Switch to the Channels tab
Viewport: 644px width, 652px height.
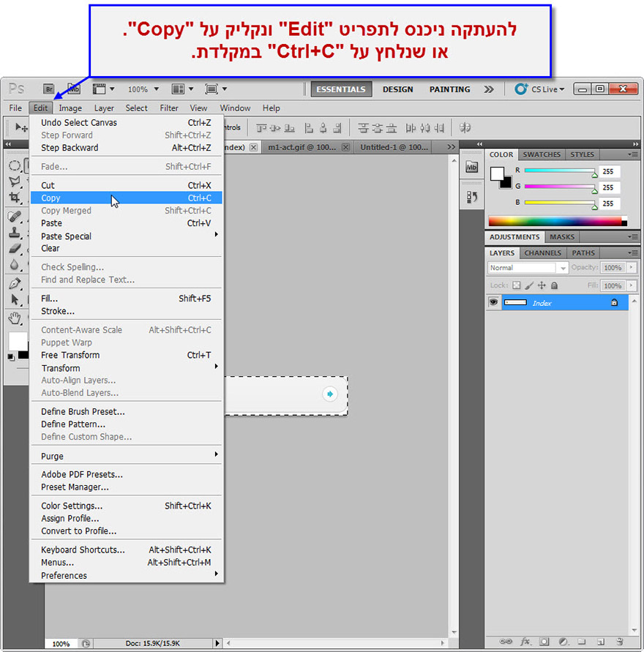click(542, 252)
